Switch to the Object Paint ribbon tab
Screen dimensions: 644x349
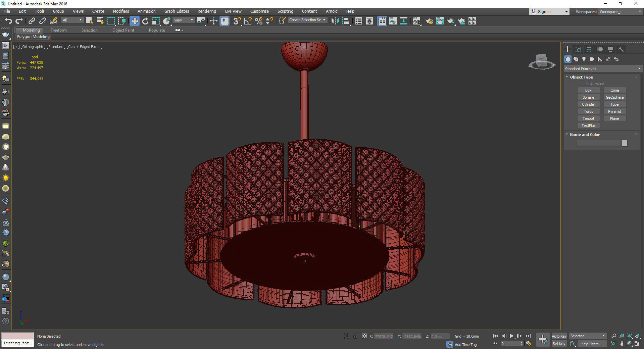[123, 30]
